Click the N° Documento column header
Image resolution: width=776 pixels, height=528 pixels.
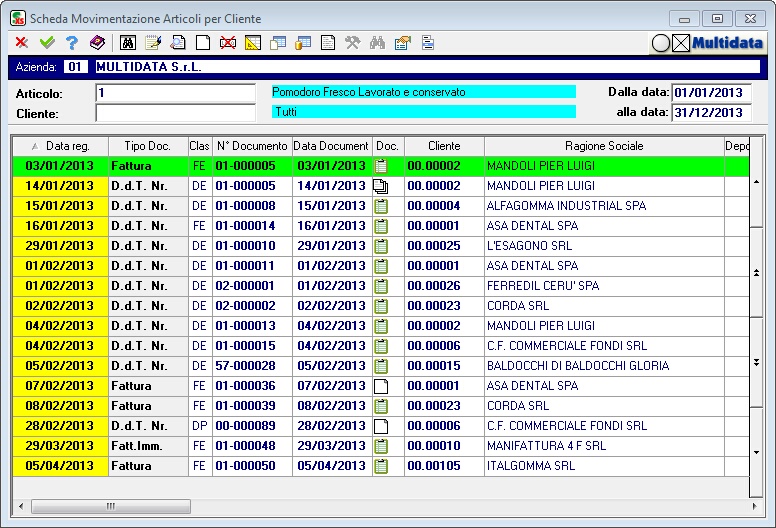252,146
